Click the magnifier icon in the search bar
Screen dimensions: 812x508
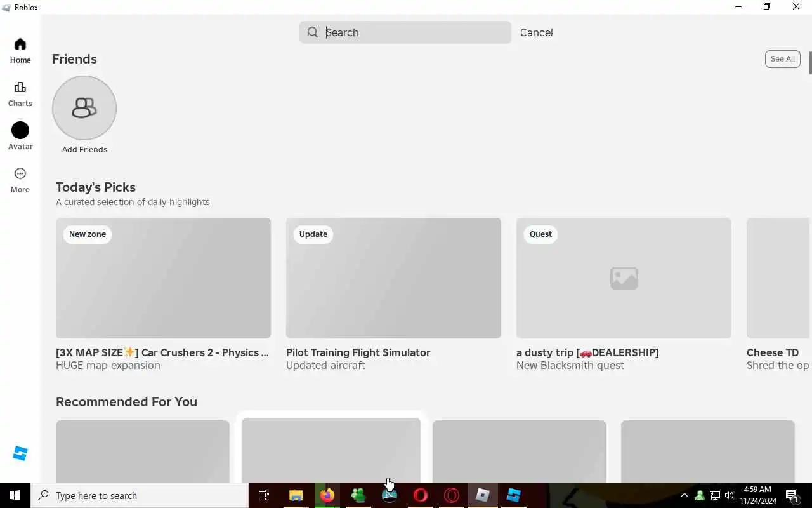click(313, 32)
